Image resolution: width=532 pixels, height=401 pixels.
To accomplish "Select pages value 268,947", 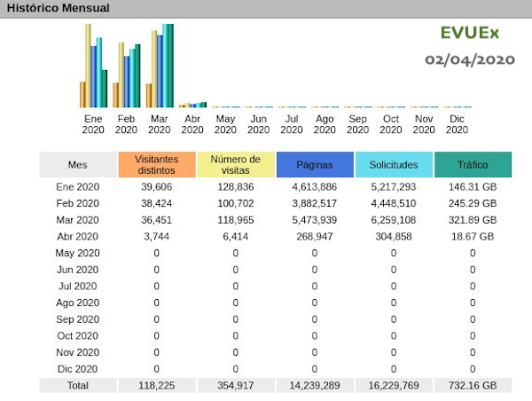I will pyautogui.click(x=315, y=236).
